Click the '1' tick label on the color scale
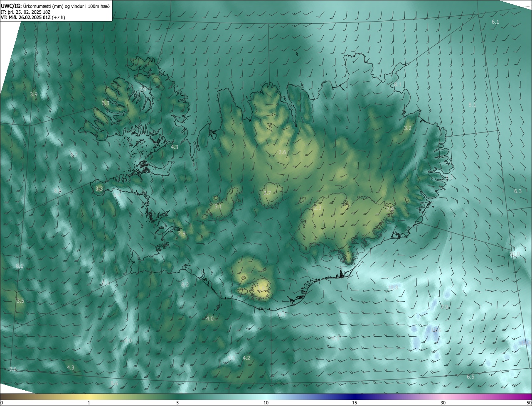This screenshot has width=532, height=406. [89, 403]
